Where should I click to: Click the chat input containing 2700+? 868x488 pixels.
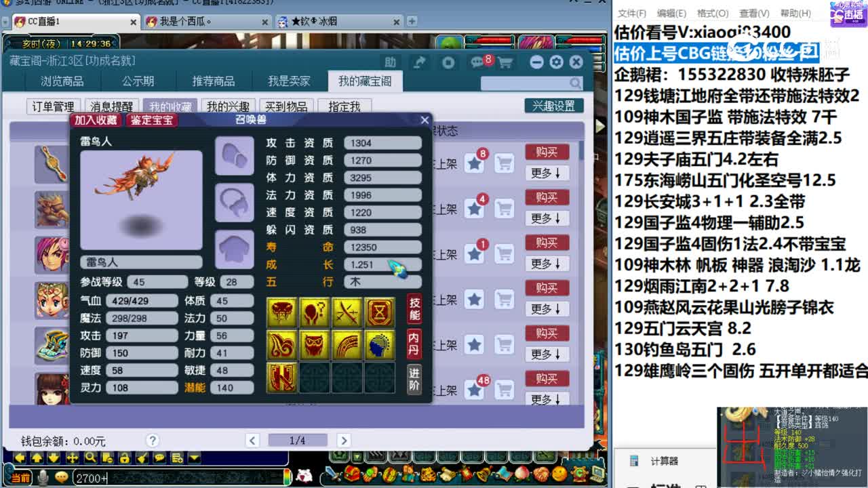(x=180, y=478)
